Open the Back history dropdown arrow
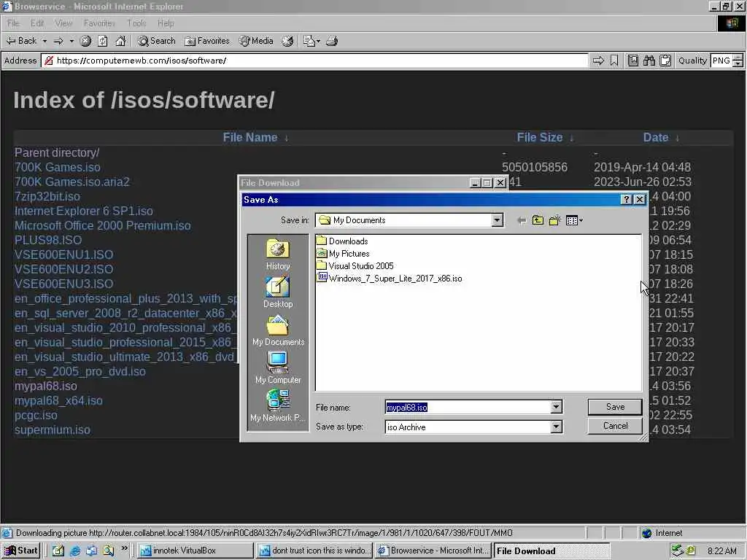747x560 pixels. (44, 41)
